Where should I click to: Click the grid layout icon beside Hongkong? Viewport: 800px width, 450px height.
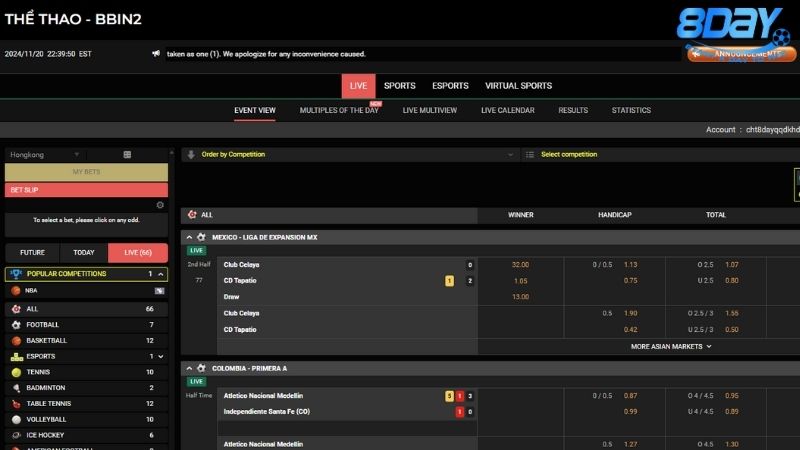(x=127, y=155)
